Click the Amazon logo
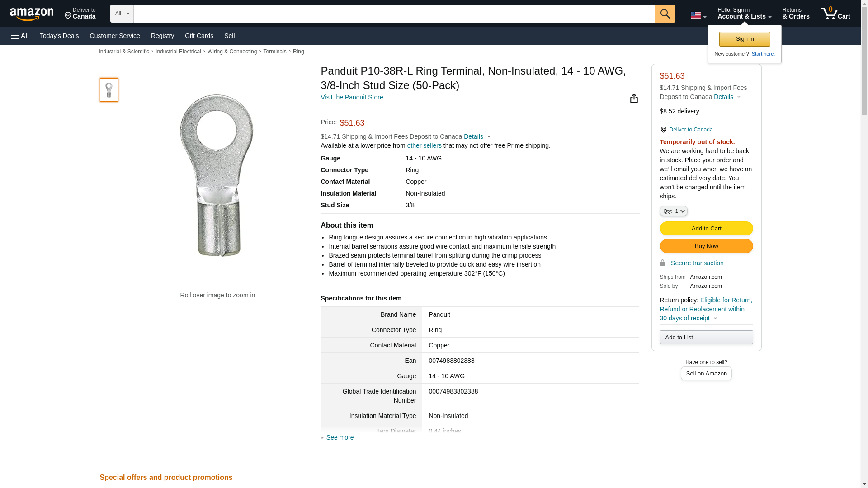 coord(32,14)
